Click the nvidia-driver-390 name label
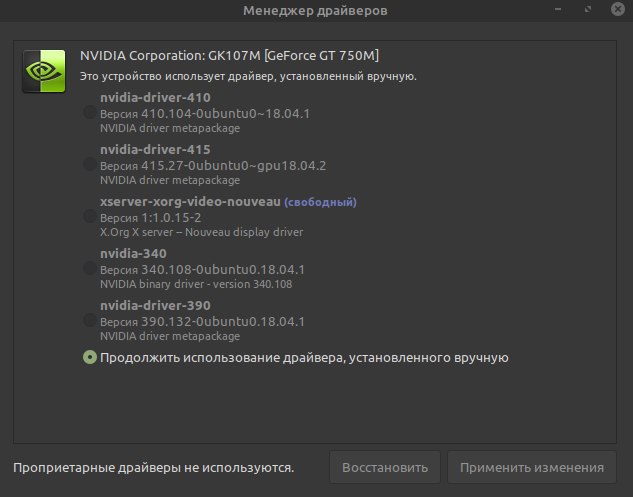This screenshot has width=633, height=497. 155,306
